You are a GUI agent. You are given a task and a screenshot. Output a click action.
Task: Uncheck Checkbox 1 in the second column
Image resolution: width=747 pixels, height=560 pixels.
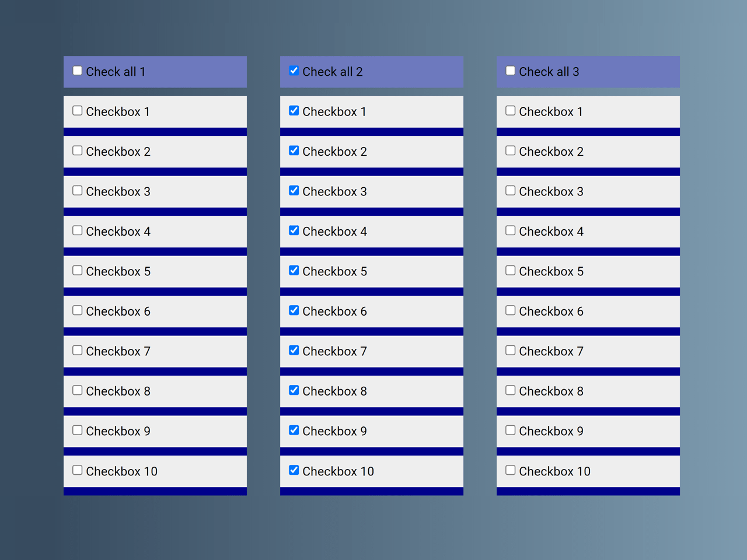pos(294,110)
